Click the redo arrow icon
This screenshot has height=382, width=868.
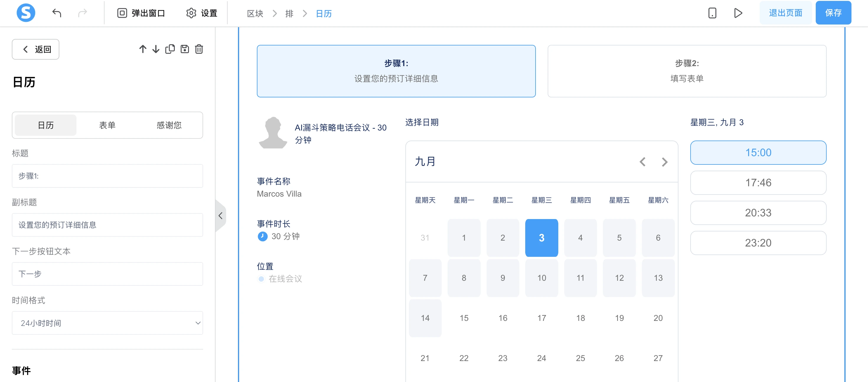coord(83,13)
